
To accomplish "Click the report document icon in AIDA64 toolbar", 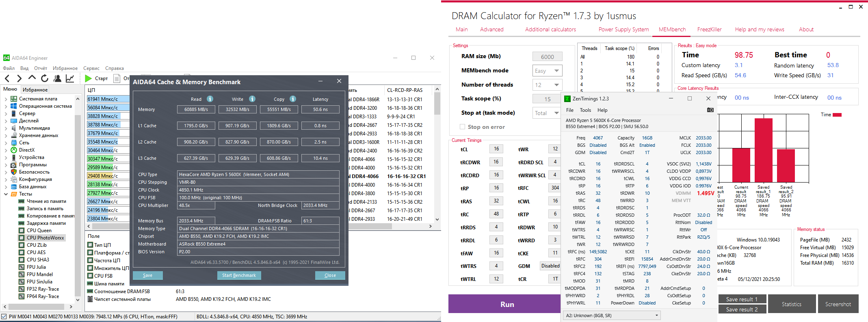I will 117,78.
